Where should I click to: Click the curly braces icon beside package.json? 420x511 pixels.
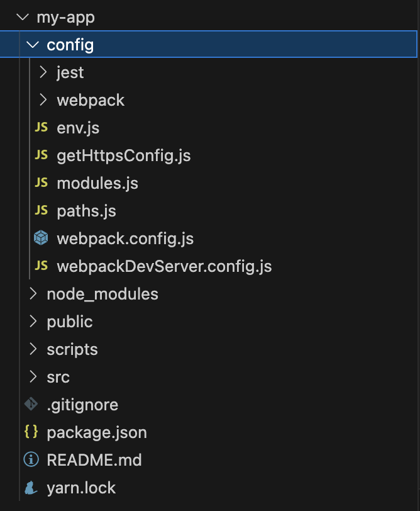(31, 432)
